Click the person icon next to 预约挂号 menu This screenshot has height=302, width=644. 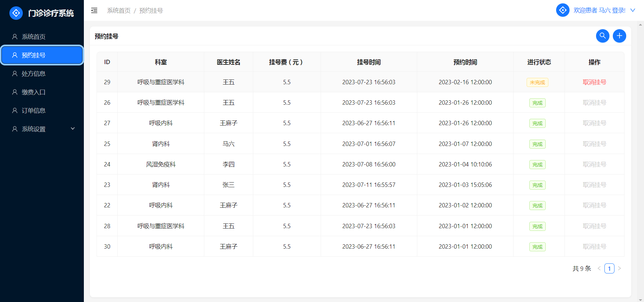(15, 55)
